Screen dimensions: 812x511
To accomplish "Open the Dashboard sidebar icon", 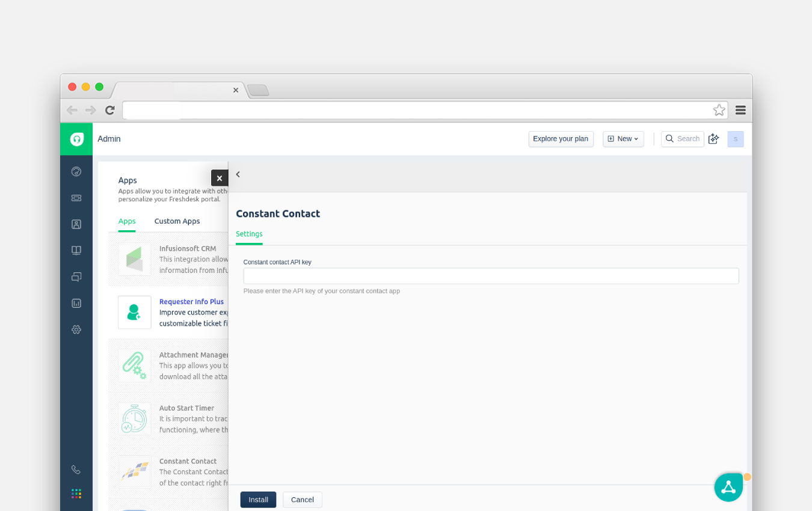I will [76, 171].
